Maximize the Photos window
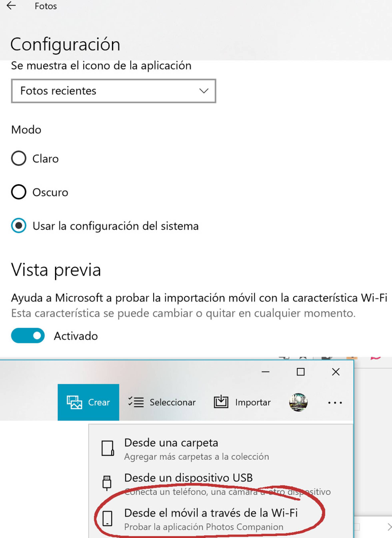 click(x=301, y=372)
